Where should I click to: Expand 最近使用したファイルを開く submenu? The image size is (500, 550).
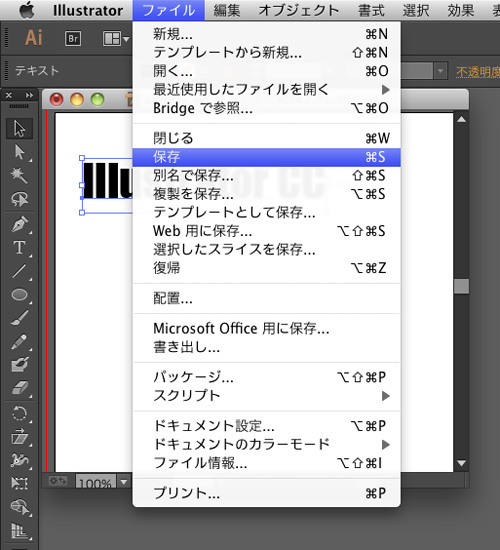coord(266,90)
